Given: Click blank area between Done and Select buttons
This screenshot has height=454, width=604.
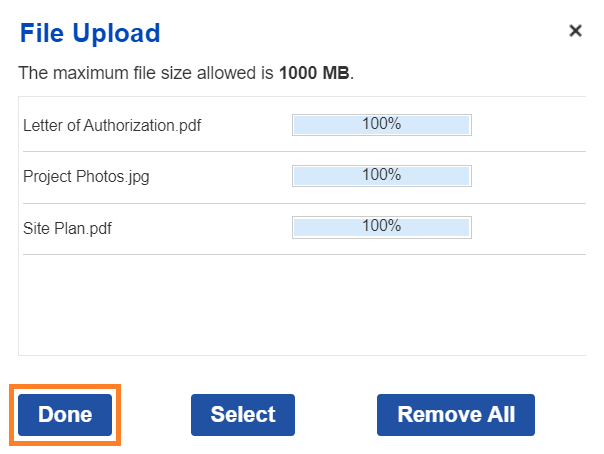Looking at the screenshot, I should coord(155,414).
